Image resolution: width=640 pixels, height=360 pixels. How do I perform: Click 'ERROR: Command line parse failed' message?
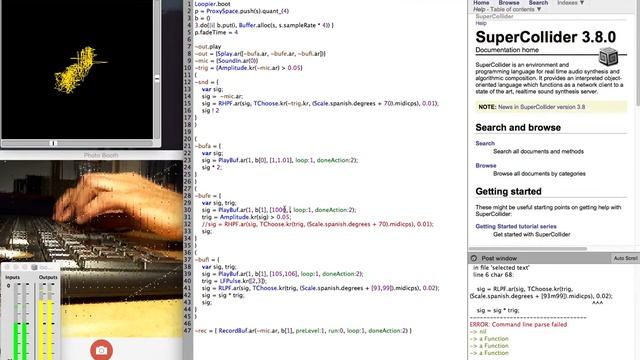point(518,324)
